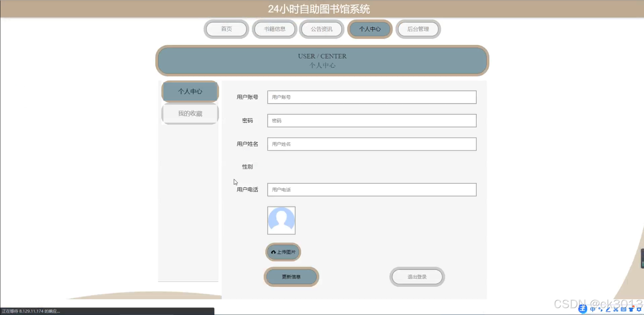Open the 书籍信息 nav tab

coord(274,29)
